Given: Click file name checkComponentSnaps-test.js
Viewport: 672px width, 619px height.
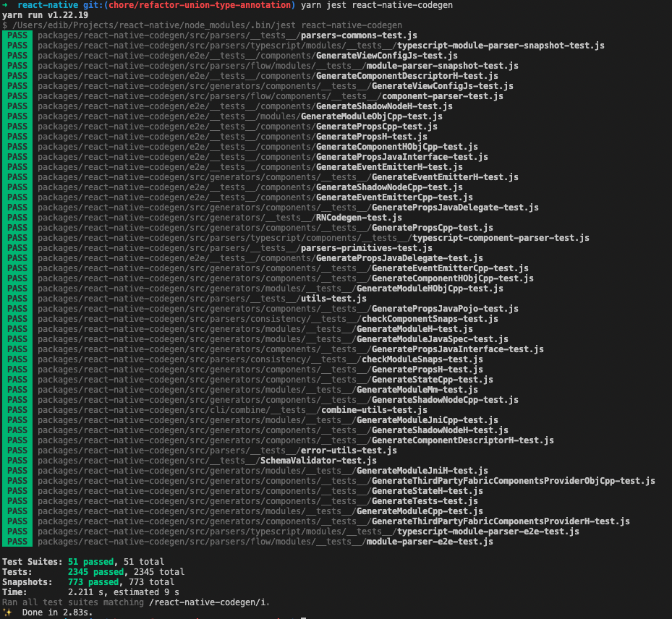Looking at the screenshot, I should [430, 319].
